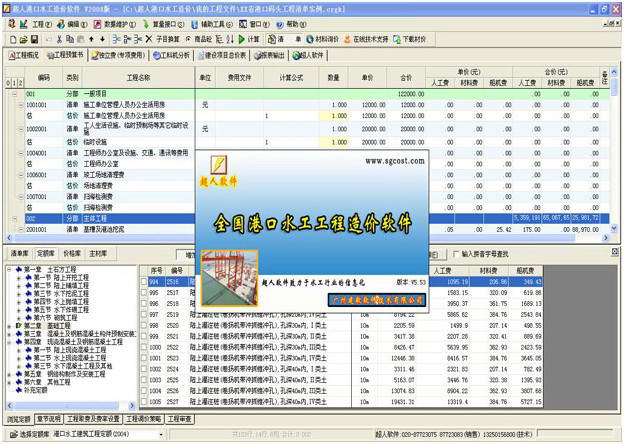Click level button 2 above the outline column
This screenshot has height=444, width=624.
pos(20,83)
